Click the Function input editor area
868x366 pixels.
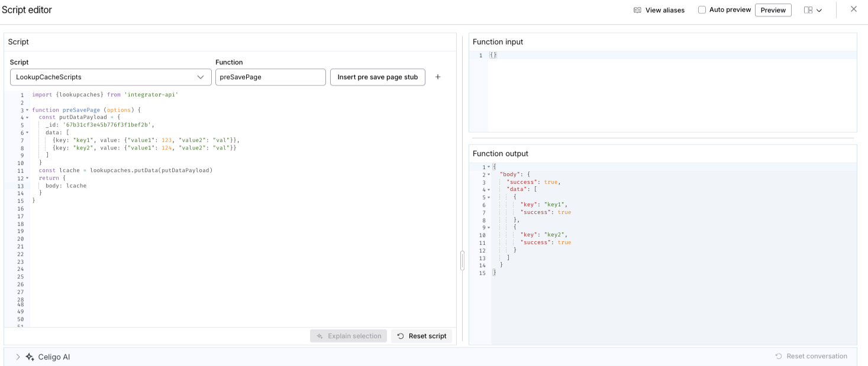pos(651,89)
